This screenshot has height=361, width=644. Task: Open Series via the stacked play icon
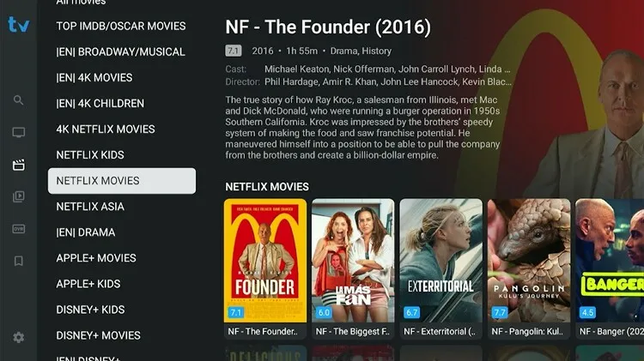[x=19, y=196]
